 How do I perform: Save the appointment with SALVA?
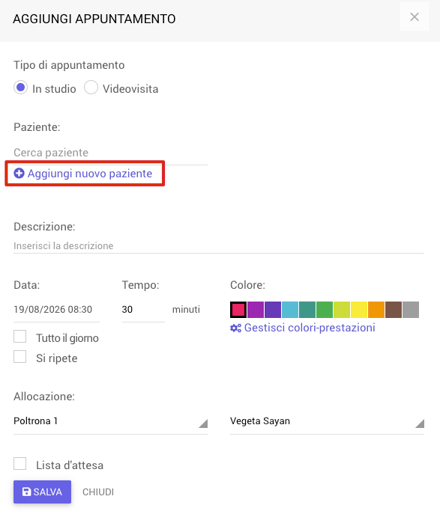pyautogui.click(x=42, y=492)
